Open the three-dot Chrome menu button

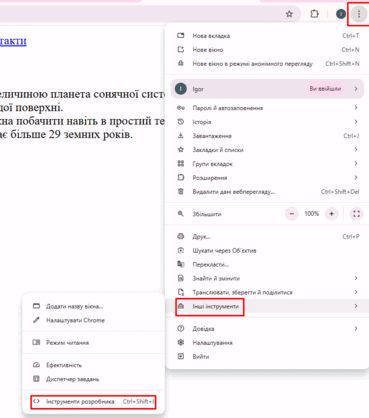(359, 14)
